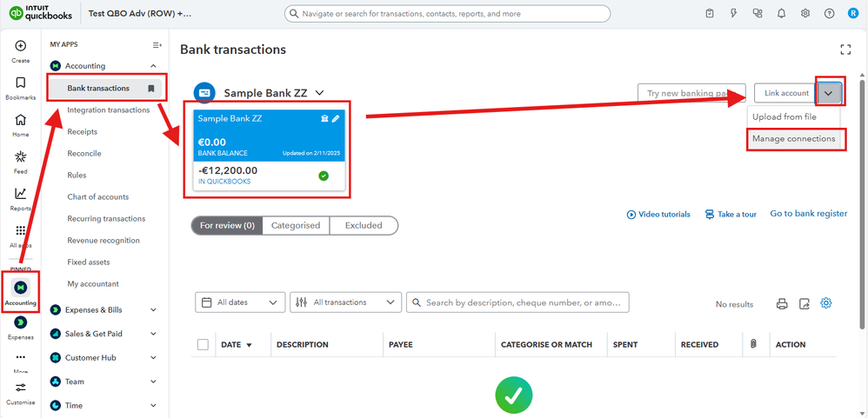Click the top navigation search field

coord(447,14)
